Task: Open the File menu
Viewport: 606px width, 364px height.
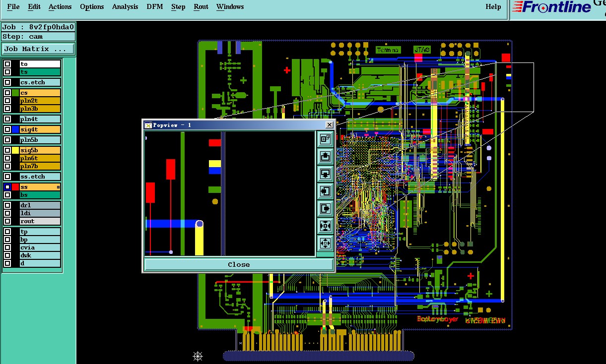Action: pos(13,7)
